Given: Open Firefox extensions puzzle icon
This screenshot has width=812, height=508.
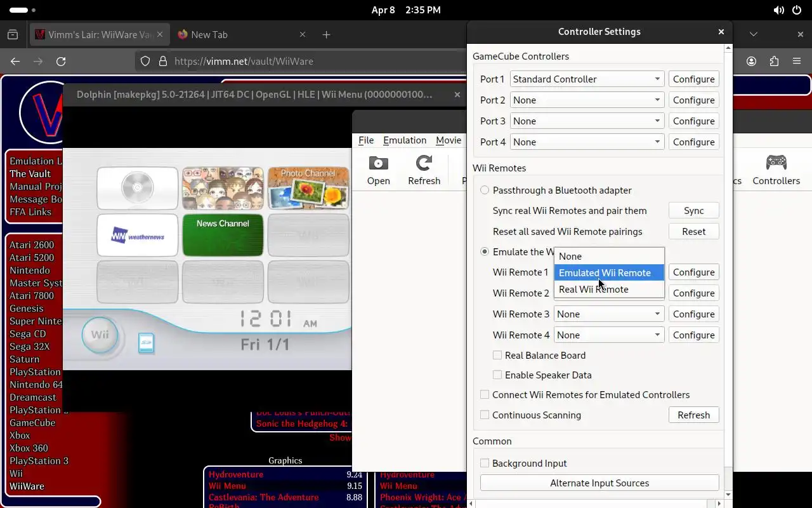Looking at the screenshot, I should click(774, 61).
